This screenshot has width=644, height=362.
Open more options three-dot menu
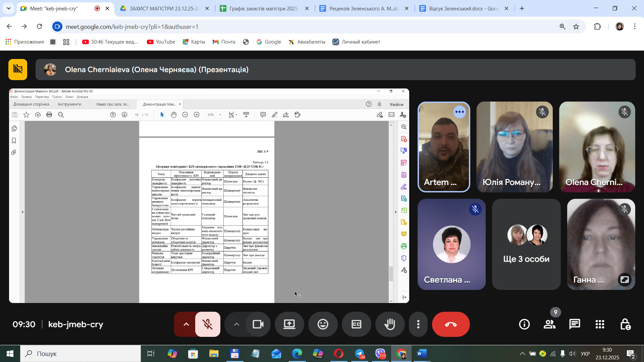418,324
